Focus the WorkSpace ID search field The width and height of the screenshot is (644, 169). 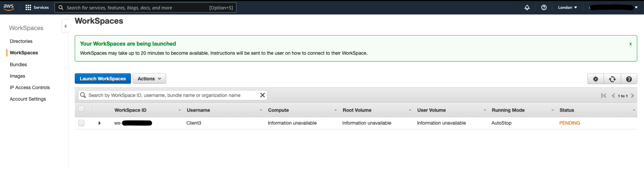[173, 95]
